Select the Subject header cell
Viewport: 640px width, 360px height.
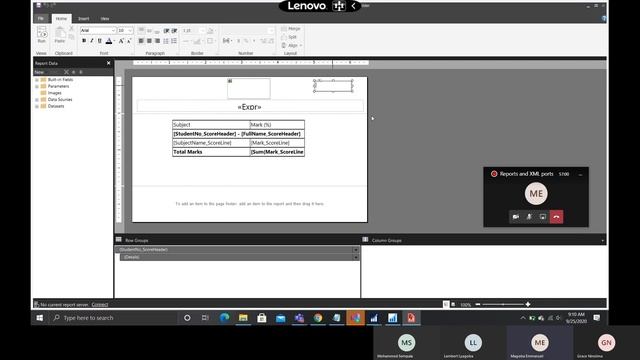[211, 125]
